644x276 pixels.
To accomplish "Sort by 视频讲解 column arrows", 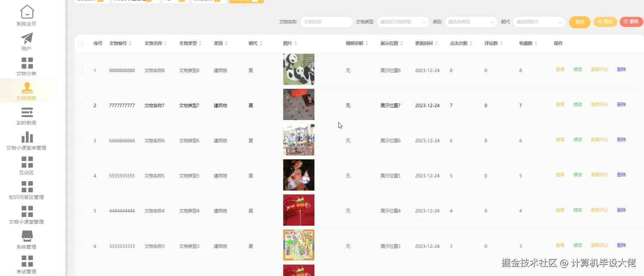I will [367, 43].
